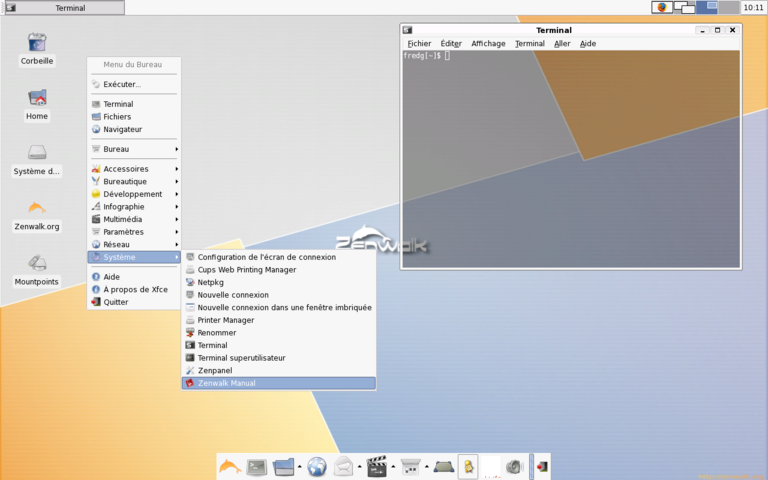Screen dimensions: 768x480
Task: Launch Netpkg from the Système submenu
Action: pyautogui.click(x=279, y=282)
